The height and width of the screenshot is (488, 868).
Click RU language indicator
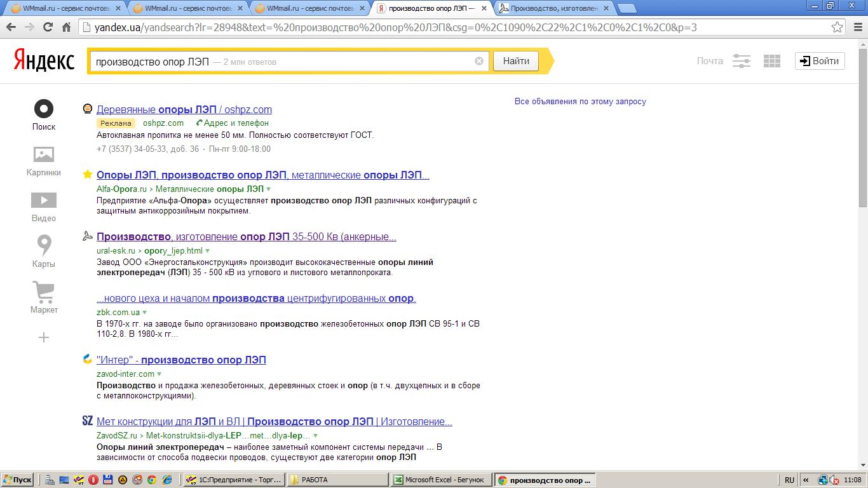click(x=789, y=480)
